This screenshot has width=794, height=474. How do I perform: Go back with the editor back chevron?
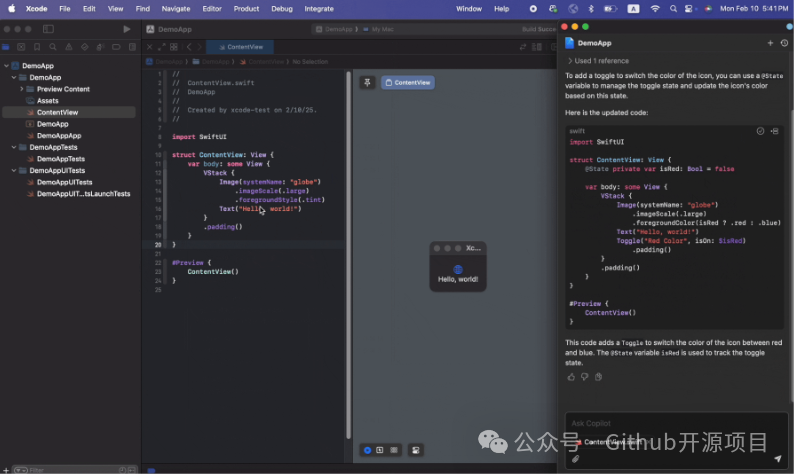[189, 47]
